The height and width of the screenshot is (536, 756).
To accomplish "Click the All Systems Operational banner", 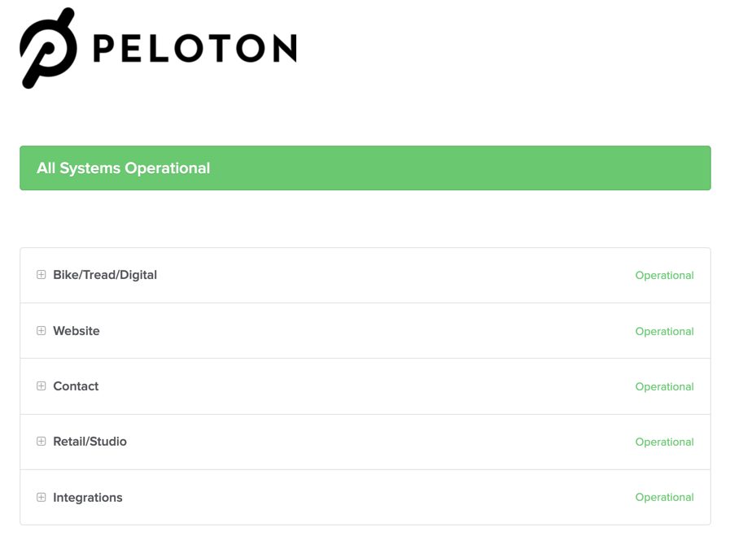I will coord(365,168).
